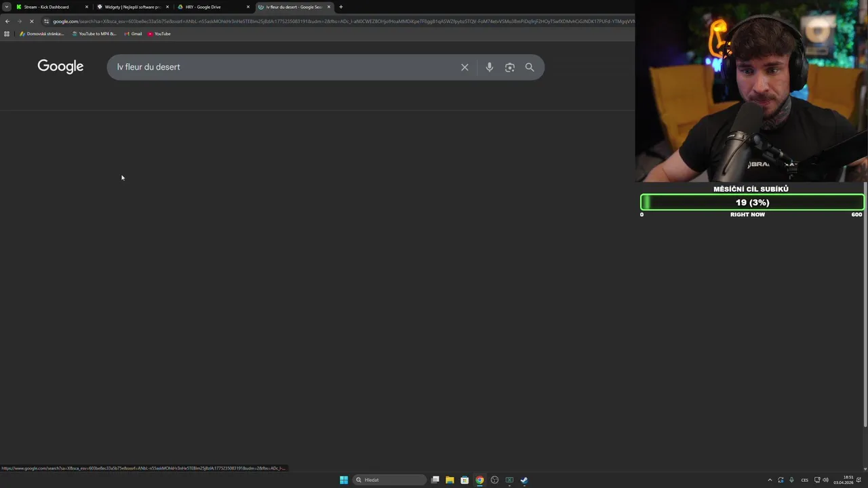Go to the Google homepage logo
The width and height of the screenshot is (868, 488).
(60, 66)
